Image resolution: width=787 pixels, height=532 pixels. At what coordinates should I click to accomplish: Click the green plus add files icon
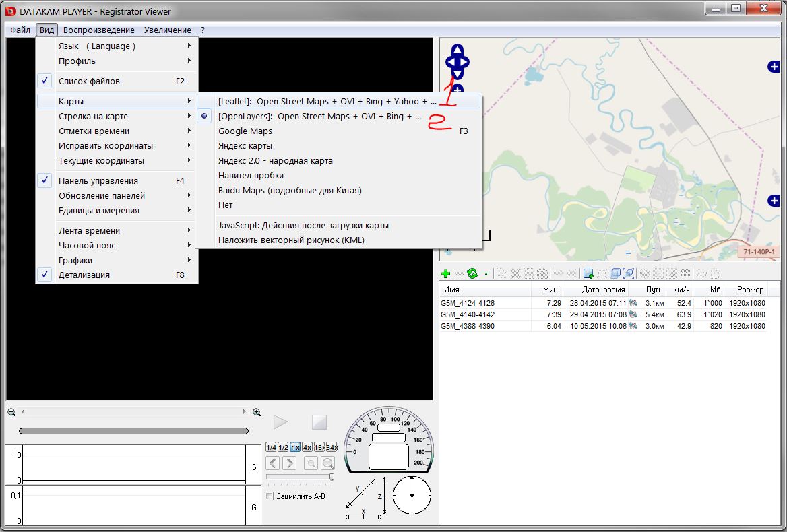tap(445, 273)
